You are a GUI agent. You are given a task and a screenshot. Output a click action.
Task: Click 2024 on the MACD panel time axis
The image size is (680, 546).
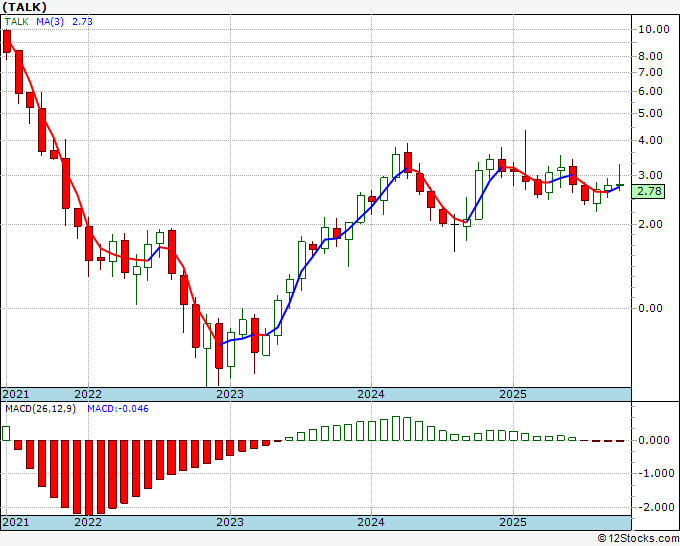[x=371, y=522]
